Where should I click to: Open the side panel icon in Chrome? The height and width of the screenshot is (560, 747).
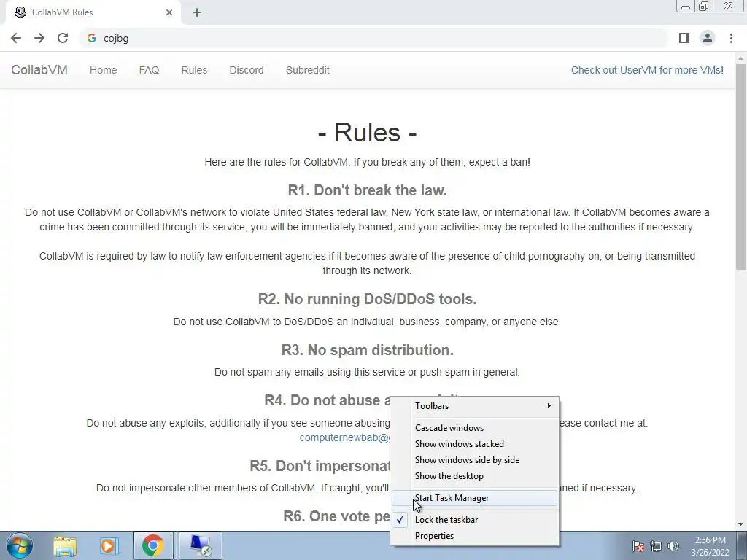pyautogui.click(x=684, y=38)
